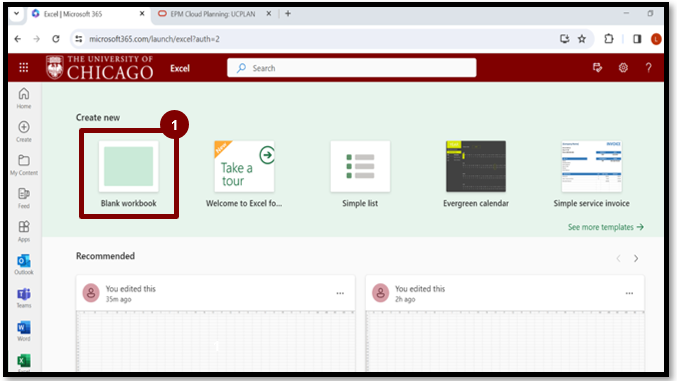677x381 pixels.
Task: Click the browser address bar URL
Action: coord(154,39)
